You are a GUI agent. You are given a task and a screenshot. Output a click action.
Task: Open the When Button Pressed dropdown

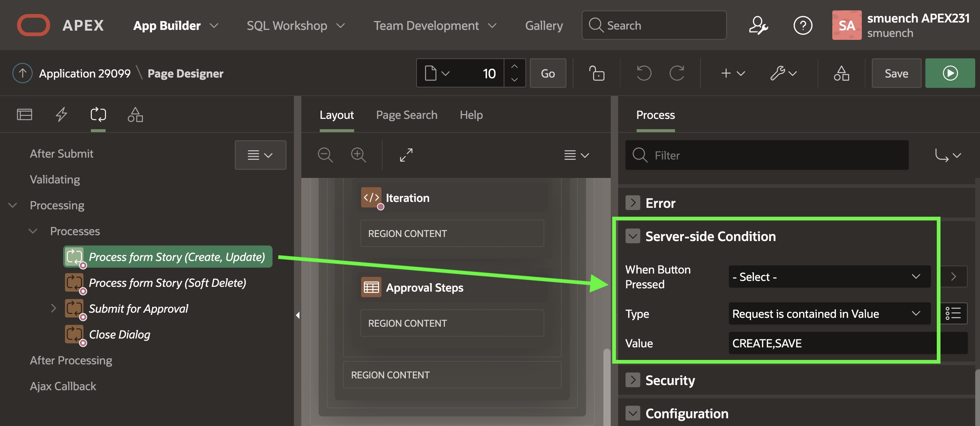pos(829,276)
